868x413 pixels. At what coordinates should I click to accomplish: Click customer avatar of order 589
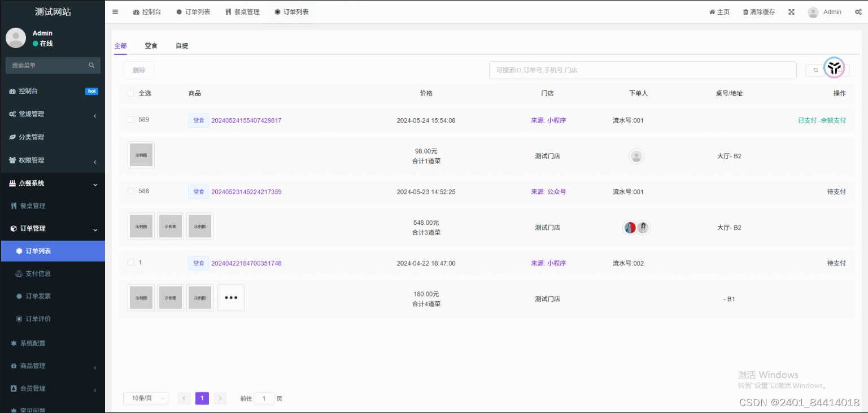pos(636,156)
